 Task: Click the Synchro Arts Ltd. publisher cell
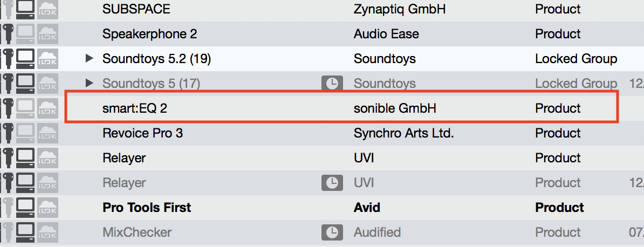(x=403, y=133)
